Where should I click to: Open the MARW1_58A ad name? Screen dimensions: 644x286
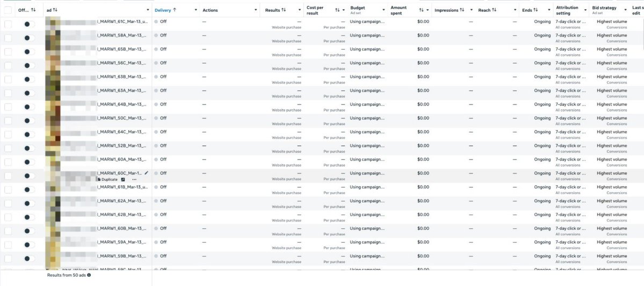pos(122,35)
